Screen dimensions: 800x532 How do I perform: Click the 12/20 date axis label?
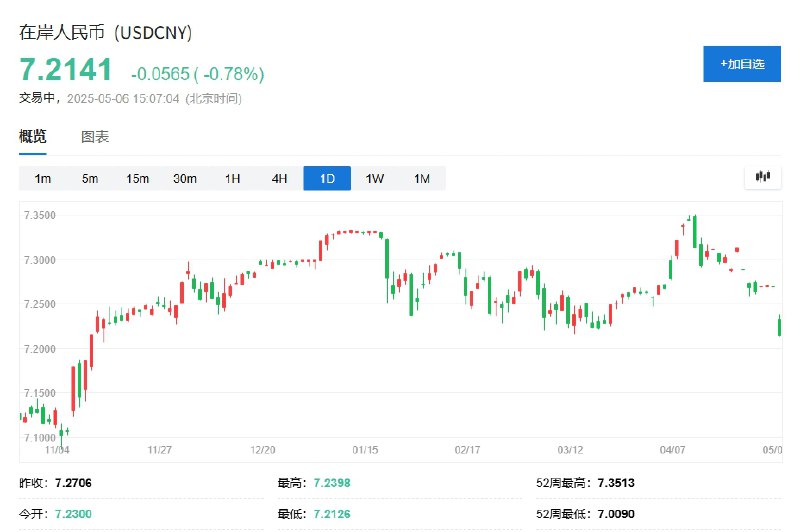coord(263,450)
